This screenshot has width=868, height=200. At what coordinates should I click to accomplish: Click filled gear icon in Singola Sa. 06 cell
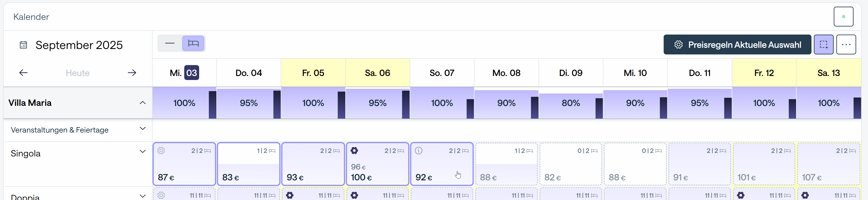pos(354,151)
